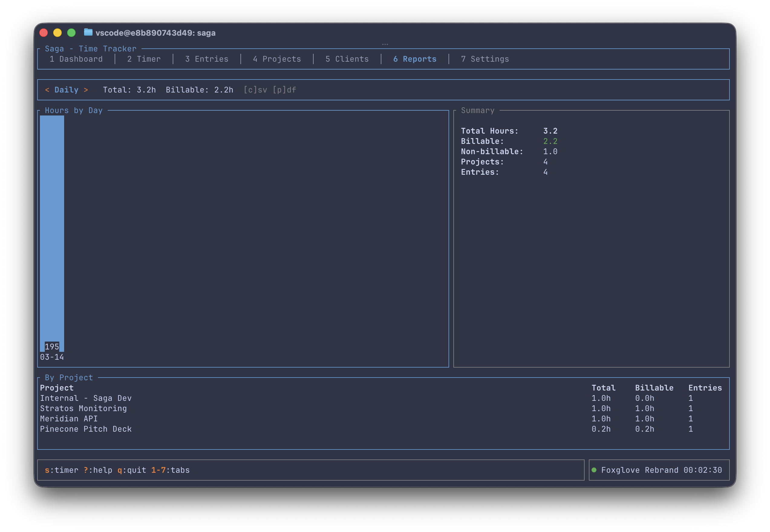
Task: Click the 03-14 bar in Hours chart
Action: pos(52,233)
